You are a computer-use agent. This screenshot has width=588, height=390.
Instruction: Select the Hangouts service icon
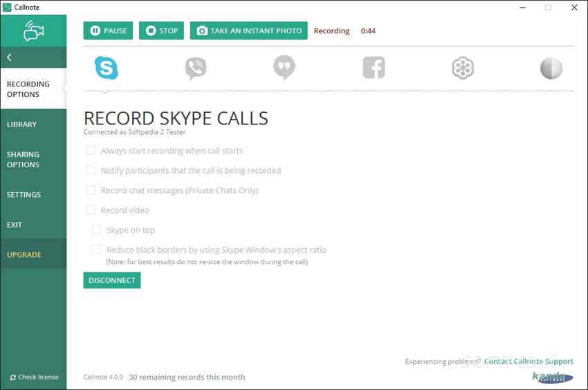pyautogui.click(x=284, y=68)
